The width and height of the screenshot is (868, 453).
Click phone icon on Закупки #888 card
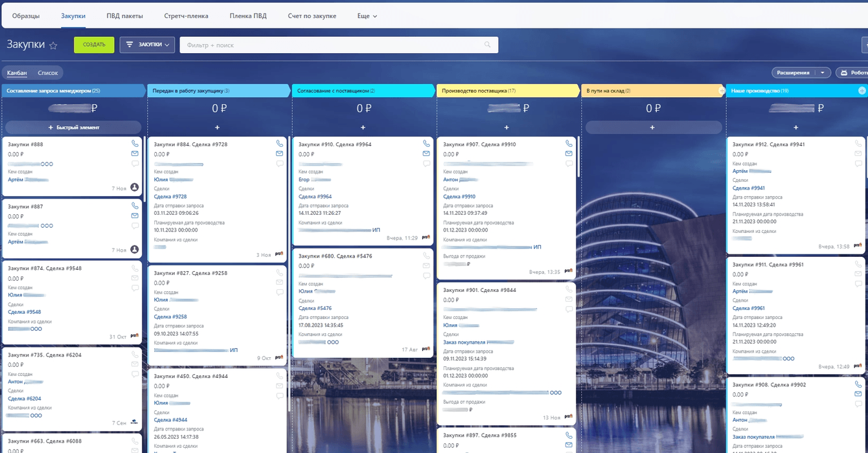tap(135, 144)
